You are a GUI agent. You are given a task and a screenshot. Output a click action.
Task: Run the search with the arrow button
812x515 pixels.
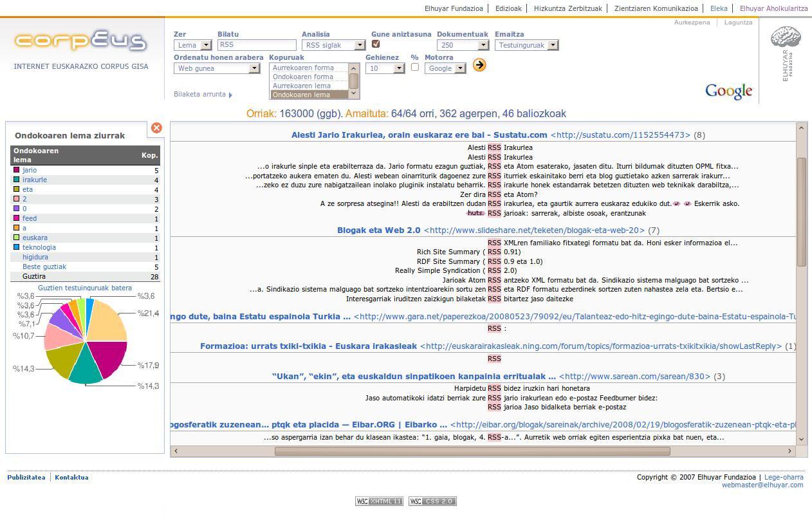tap(479, 65)
